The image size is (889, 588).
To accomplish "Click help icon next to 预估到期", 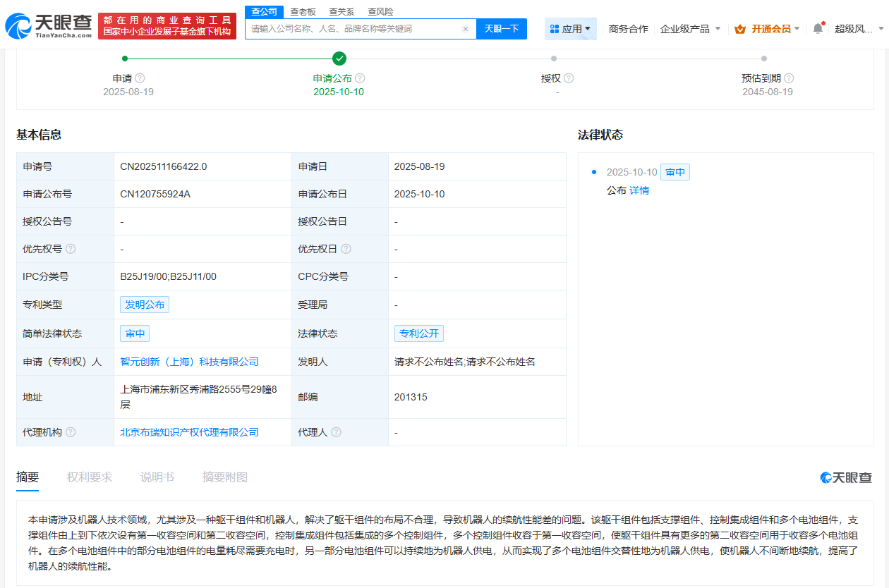I will point(789,78).
